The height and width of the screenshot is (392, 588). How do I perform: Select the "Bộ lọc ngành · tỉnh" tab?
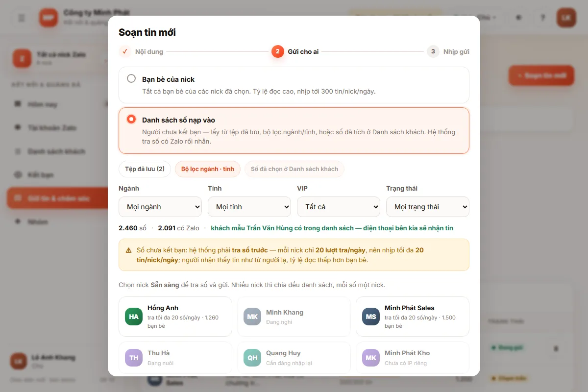coord(208,169)
